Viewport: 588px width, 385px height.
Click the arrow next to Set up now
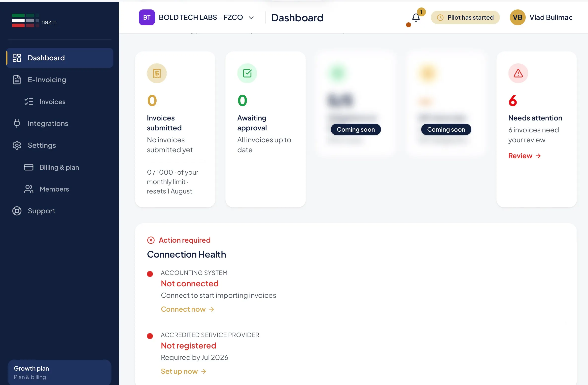pos(204,371)
